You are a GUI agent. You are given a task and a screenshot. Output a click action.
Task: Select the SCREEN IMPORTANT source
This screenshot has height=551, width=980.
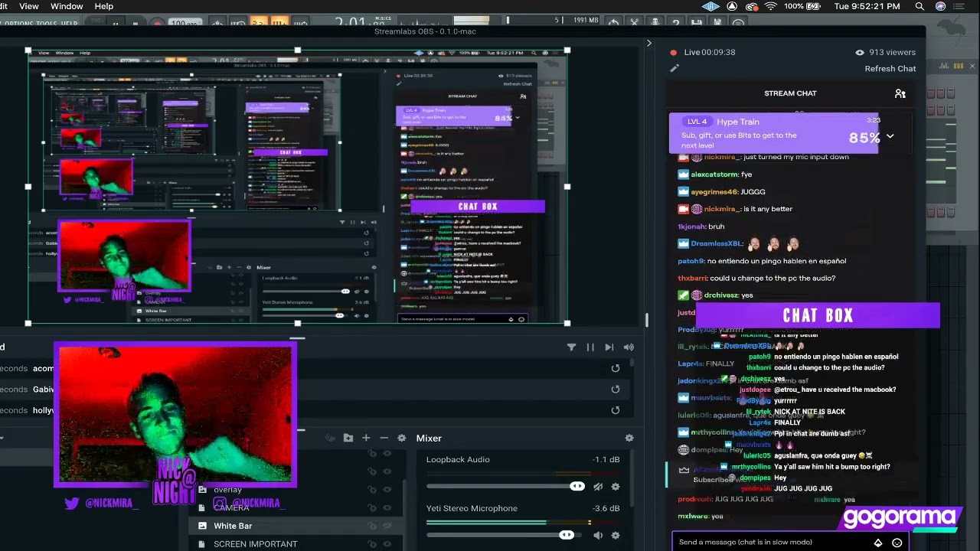[x=256, y=544]
